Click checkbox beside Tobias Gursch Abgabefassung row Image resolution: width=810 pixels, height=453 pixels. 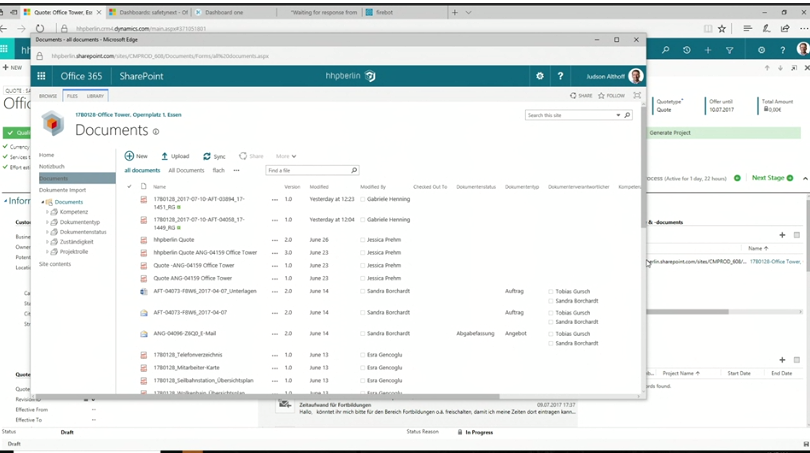click(x=551, y=334)
